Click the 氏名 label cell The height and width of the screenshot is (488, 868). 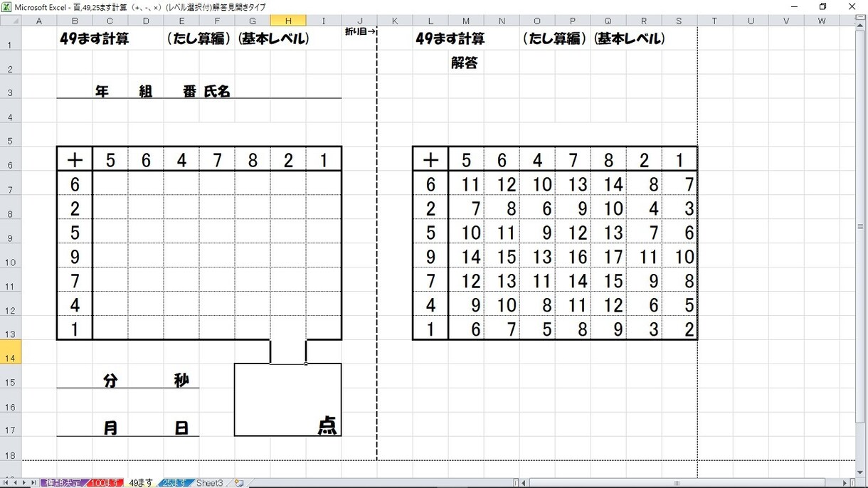tap(217, 92)
